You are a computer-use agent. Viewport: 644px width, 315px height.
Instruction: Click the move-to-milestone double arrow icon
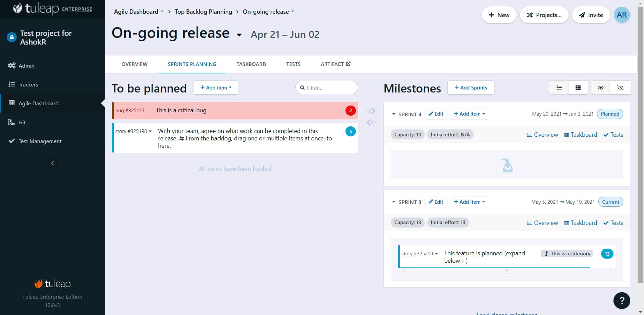371,111
